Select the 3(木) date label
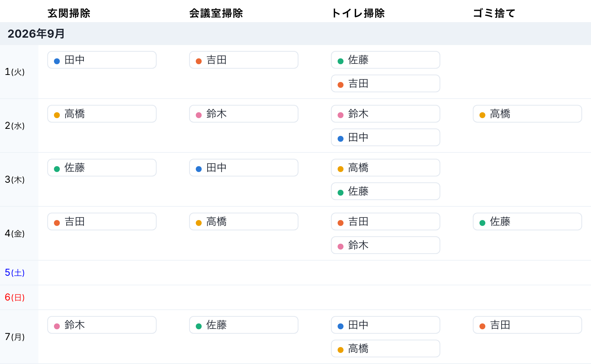 [x=15, y=179]
